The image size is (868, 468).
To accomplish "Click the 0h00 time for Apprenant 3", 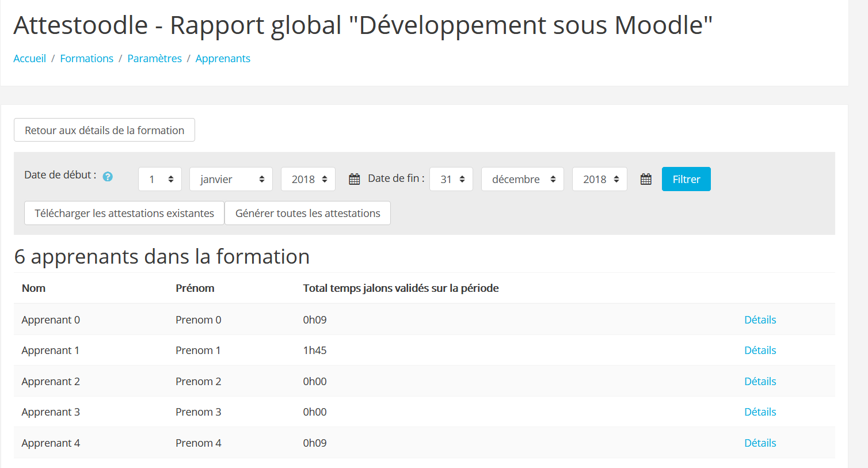I will tap(315, 412).
